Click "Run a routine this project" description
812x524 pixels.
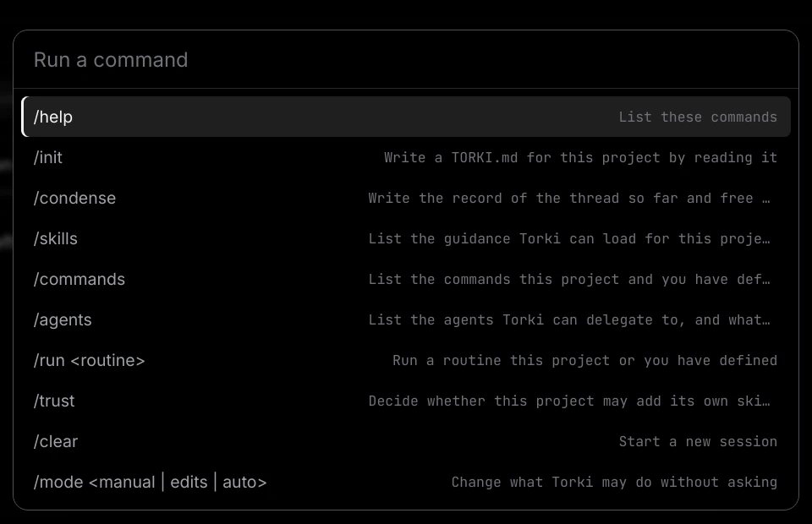(502, 361)
